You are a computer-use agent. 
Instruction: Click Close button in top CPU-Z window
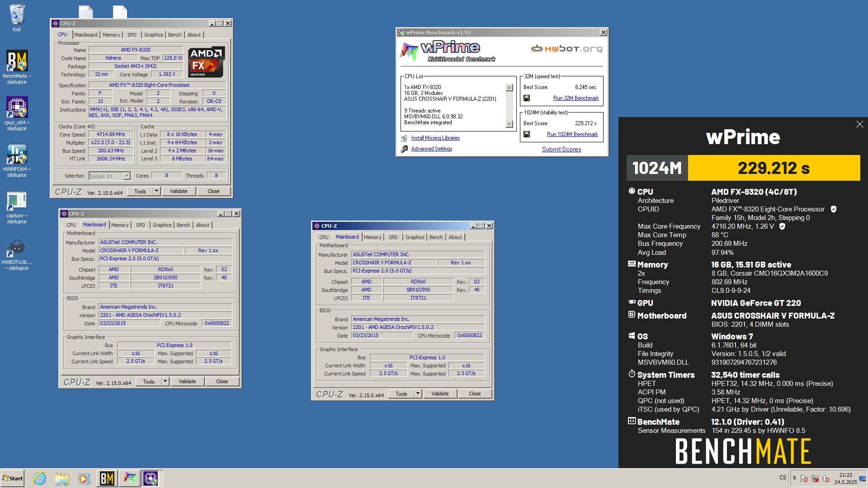pyautogui.click(x=213, y=191)
